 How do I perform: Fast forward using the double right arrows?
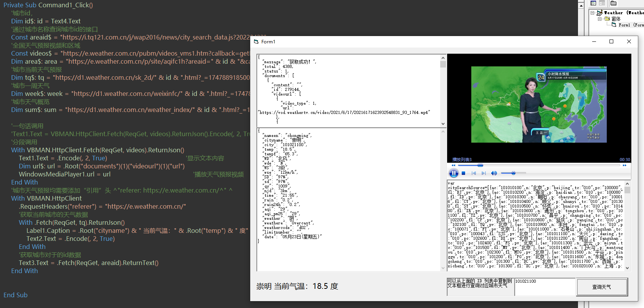tap(624, 165)
